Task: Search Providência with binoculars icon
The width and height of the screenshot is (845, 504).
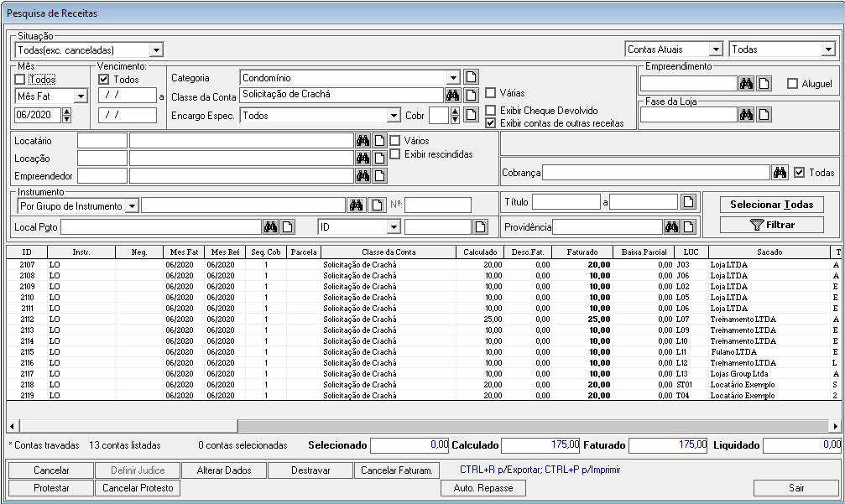Action: [671, 226]
